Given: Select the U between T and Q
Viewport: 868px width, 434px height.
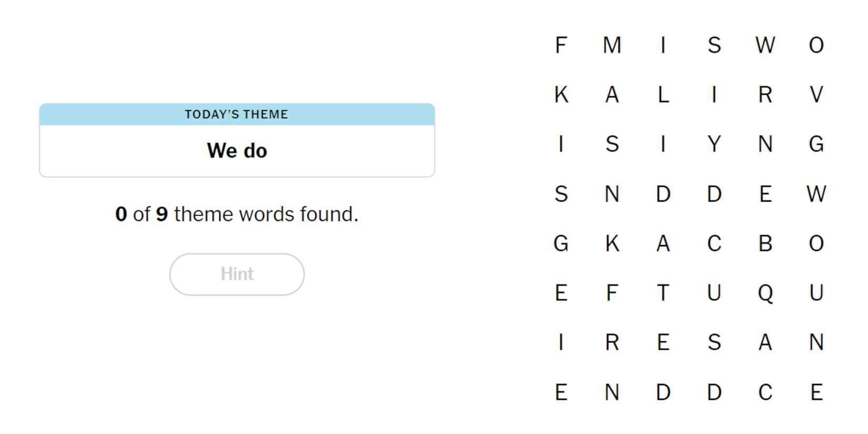Looking at the screenshot, I should point(714,293).
